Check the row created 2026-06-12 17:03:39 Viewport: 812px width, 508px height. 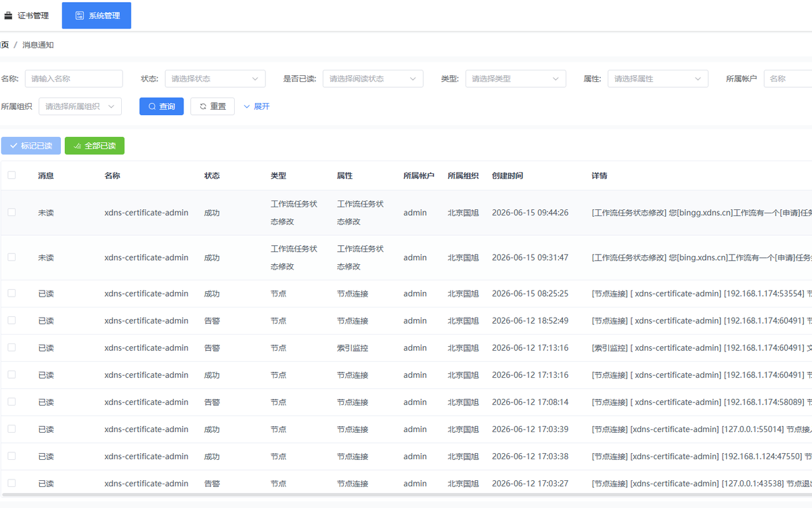12,429
